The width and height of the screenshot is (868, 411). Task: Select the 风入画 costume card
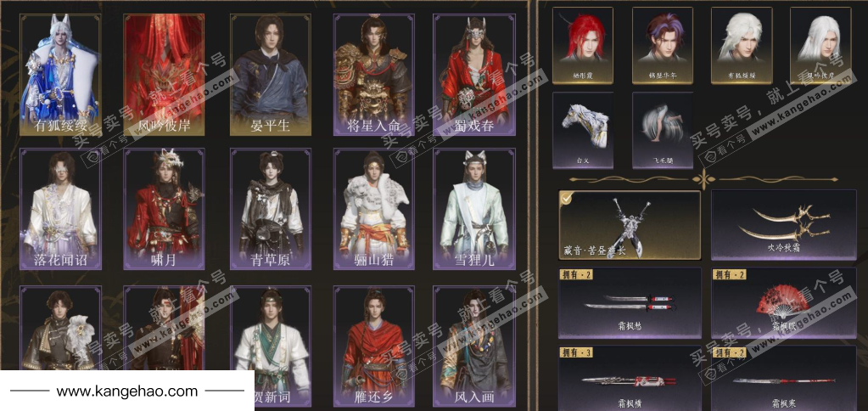(473, 346)
